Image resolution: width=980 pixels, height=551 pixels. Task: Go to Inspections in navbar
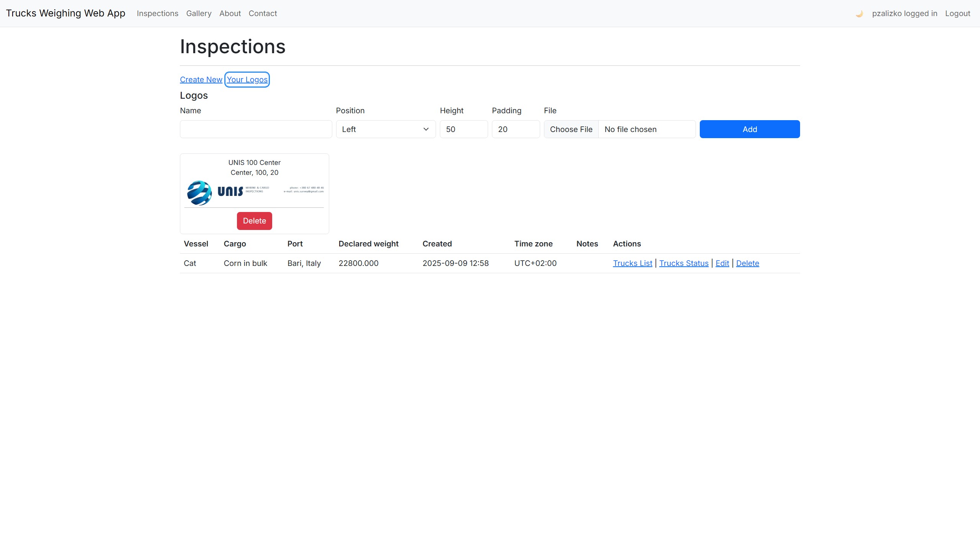coord(157,13)
